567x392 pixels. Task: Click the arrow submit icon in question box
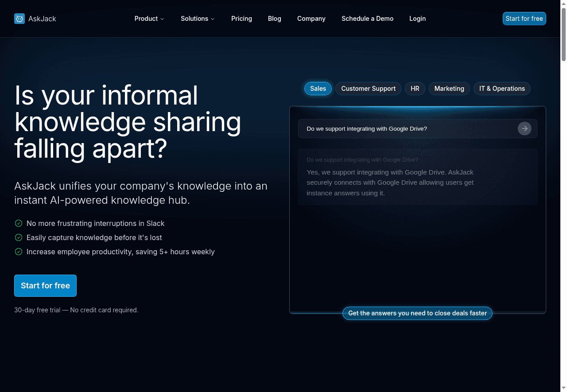(x=524, y=128)
